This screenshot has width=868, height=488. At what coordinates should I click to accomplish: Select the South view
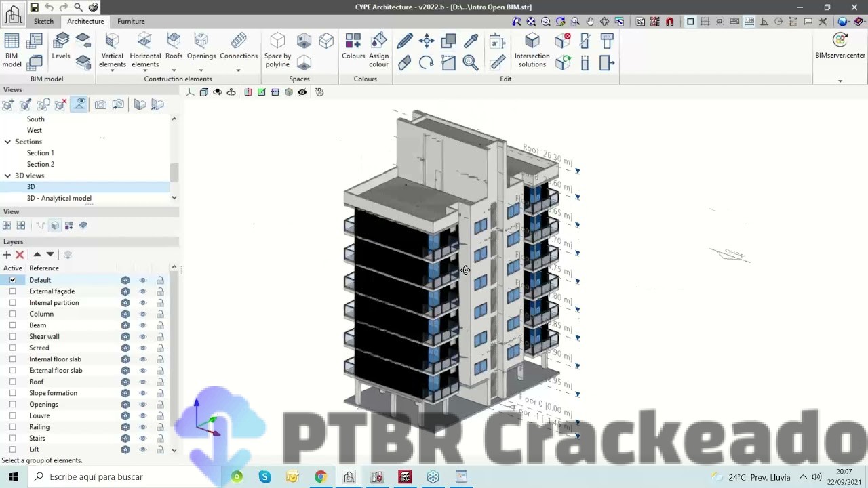(x=36, y=119)
